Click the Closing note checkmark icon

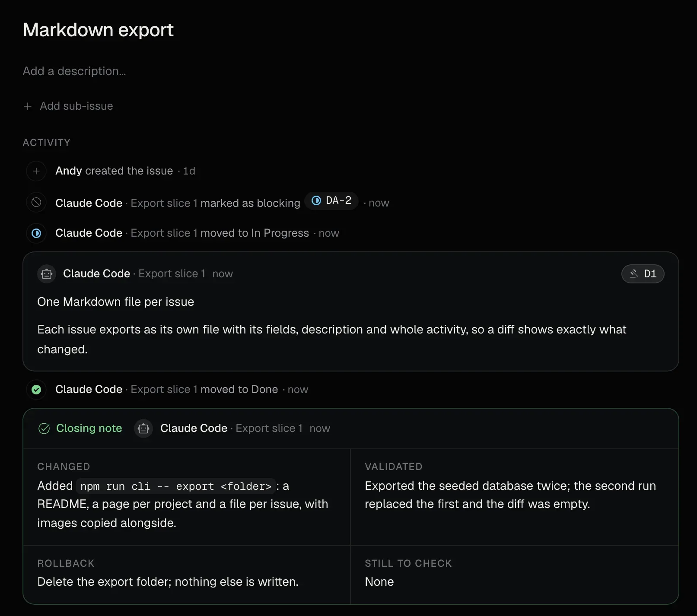pyautogui.click(x=44, y=429)
